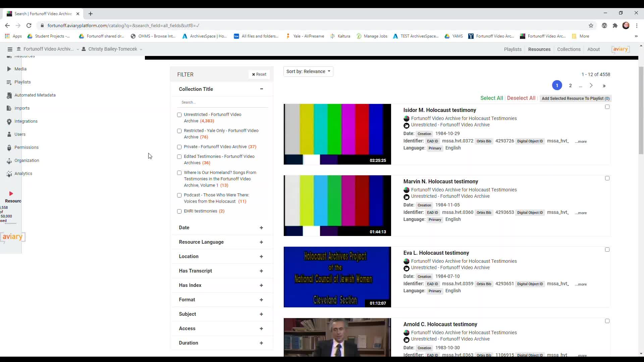
Task: Open Eva L. testimony thumbnail
Action: tap(337, 277)
